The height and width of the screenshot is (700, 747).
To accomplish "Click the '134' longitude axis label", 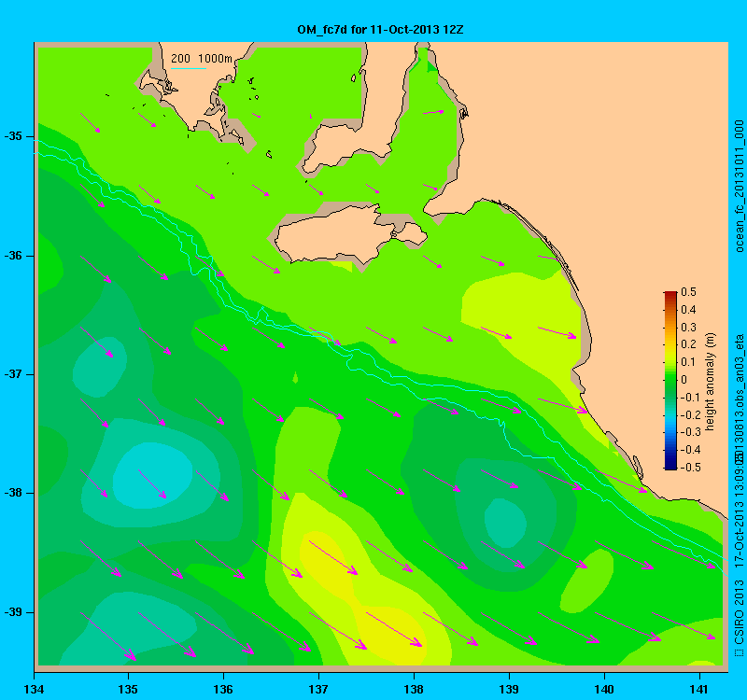I will (x=34, y=689).
